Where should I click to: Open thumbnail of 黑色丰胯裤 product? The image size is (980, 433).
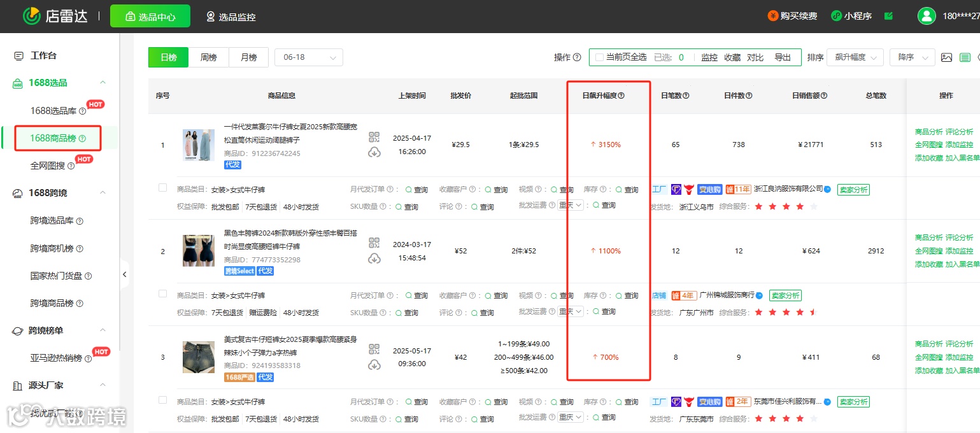click(x=199, y=251)
